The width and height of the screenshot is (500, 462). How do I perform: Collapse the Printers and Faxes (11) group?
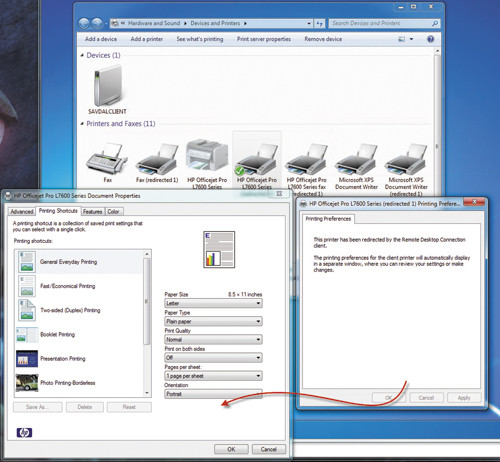(x=82, y=124)
